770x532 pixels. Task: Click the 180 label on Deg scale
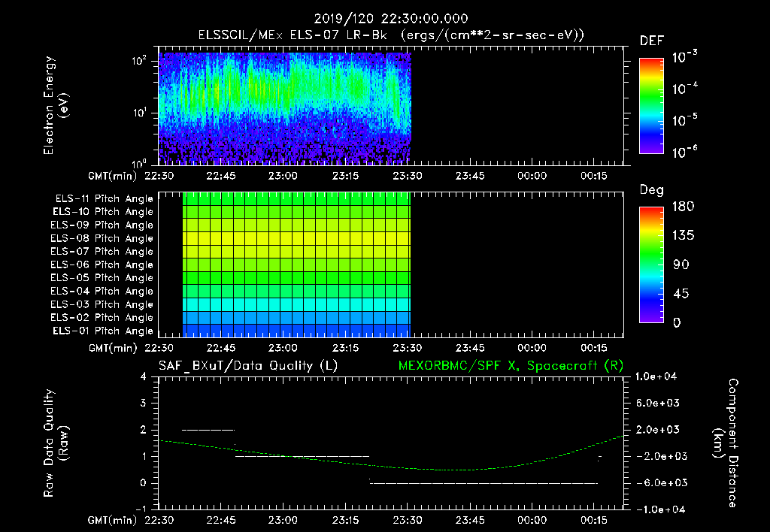click(x=683, y=207)
